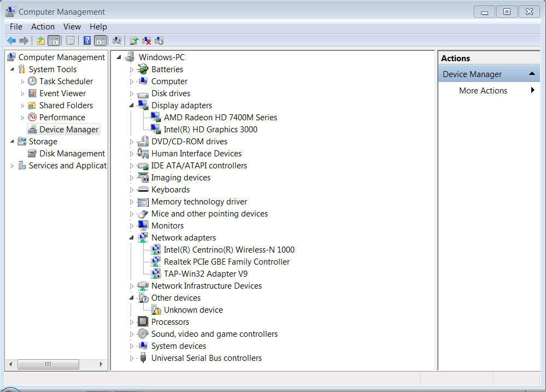Select AMD Radeon HD 7400M Series
This screenshot has height=392, width=546.
pos(220,118)
